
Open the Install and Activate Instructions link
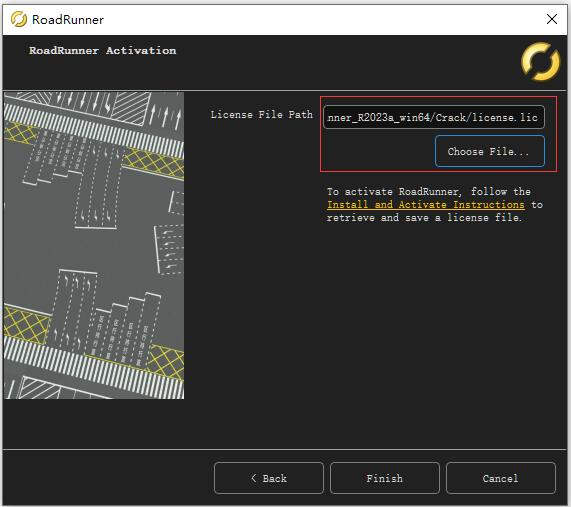pos(425,204)
